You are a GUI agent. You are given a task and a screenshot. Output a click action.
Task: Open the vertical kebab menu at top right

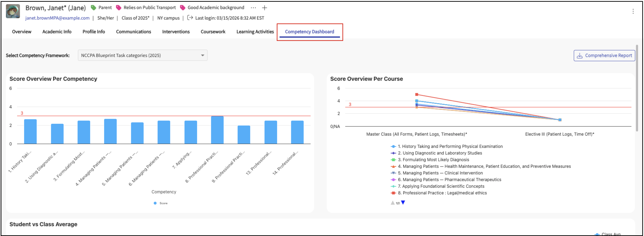click(633, 11)
